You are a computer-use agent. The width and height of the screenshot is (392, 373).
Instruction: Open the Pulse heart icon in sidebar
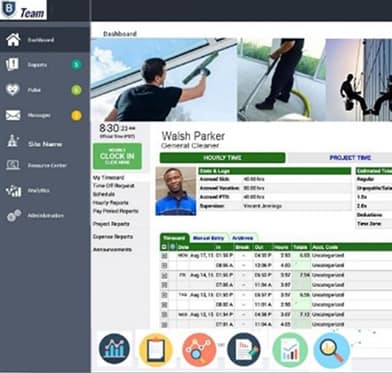click(x=13, y=90)
